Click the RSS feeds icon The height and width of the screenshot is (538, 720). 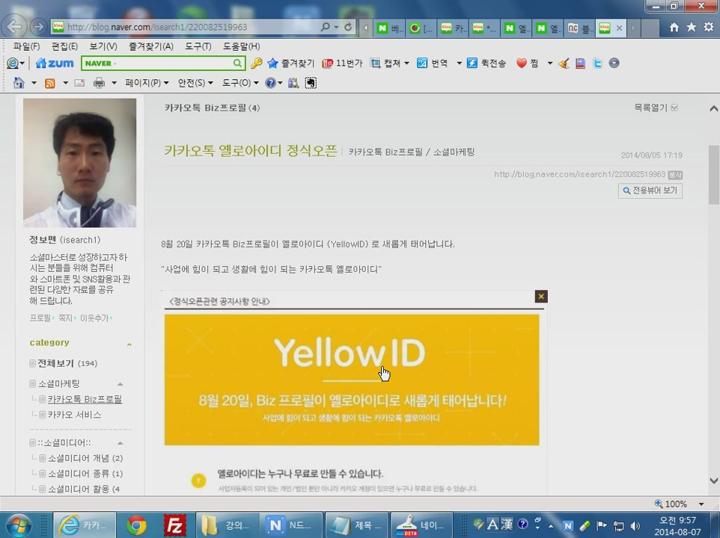pos(50,83)
